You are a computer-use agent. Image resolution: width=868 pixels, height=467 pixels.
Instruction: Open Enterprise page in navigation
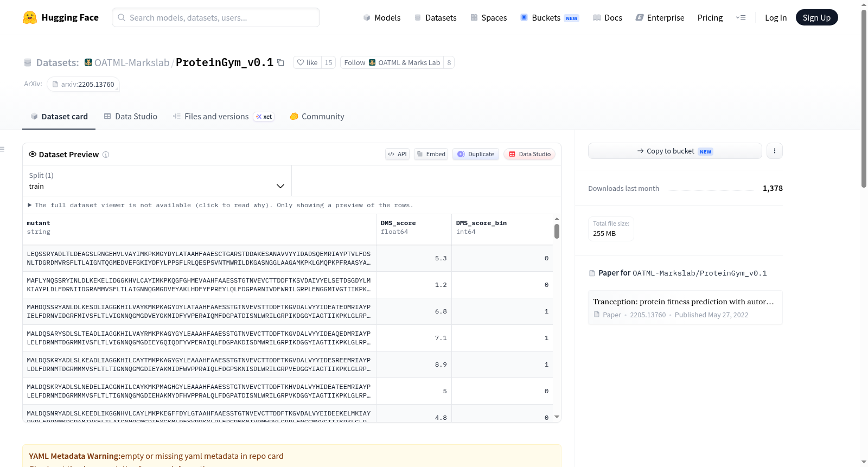click(660, 17)
